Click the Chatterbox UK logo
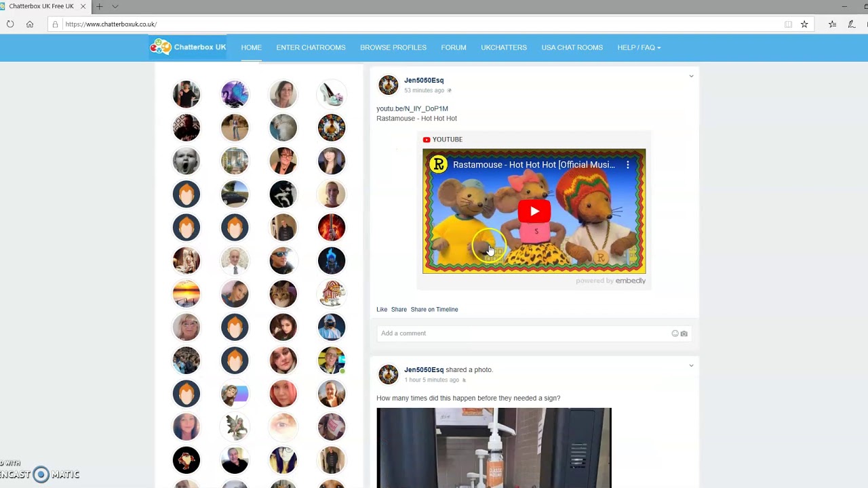This screenshot has width=868, height=488. tap(188, 47)
